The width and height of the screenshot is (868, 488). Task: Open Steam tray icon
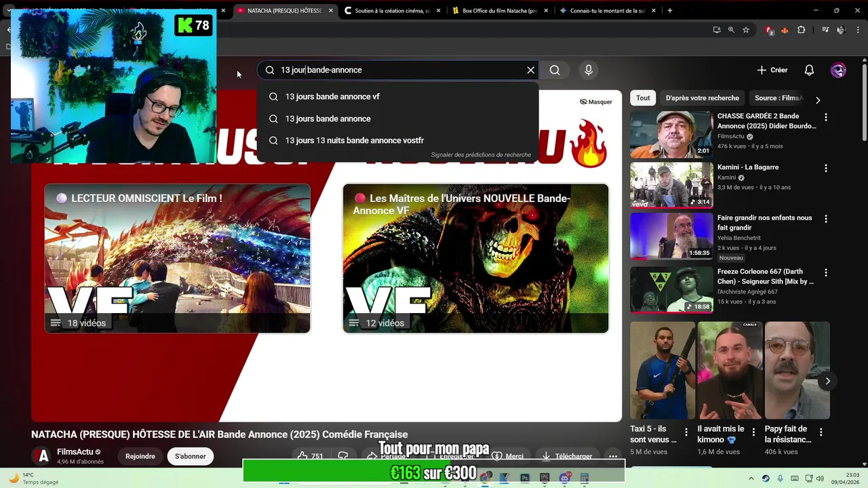[x=766, y=479]
